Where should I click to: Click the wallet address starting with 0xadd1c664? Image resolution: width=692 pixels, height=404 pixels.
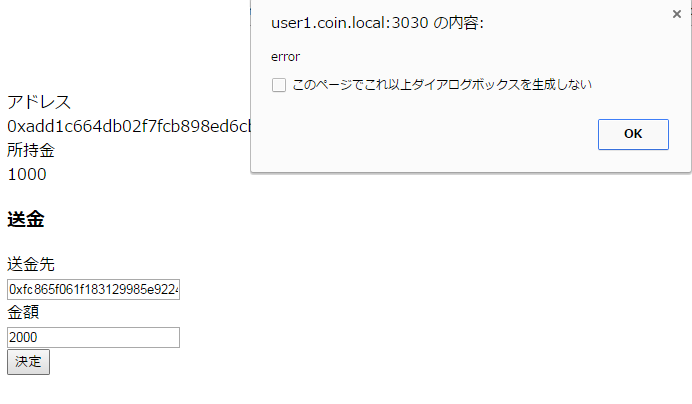[x=129, y=126]
